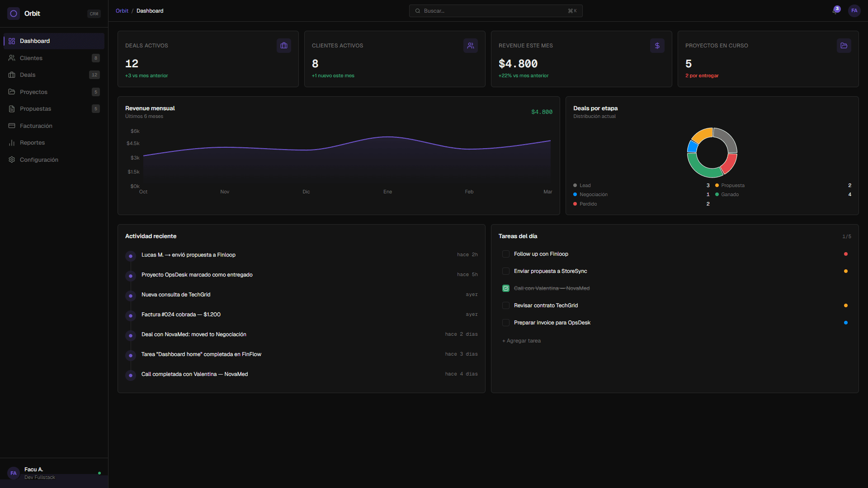Click the Orbit logo icon
Image resolution: width=868 pixels, height=488 pixels.
(x=13, y=13)
